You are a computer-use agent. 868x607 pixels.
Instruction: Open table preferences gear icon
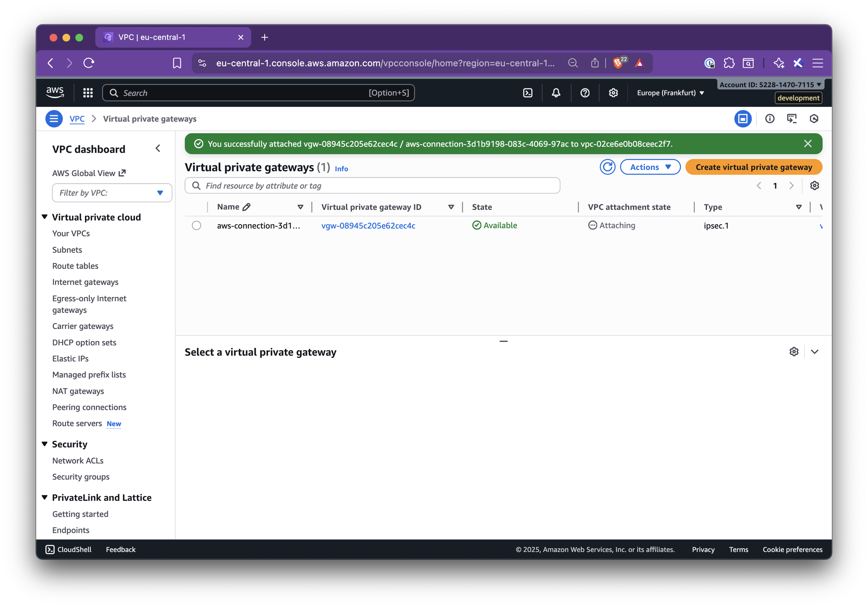click(x=814, y=186)
